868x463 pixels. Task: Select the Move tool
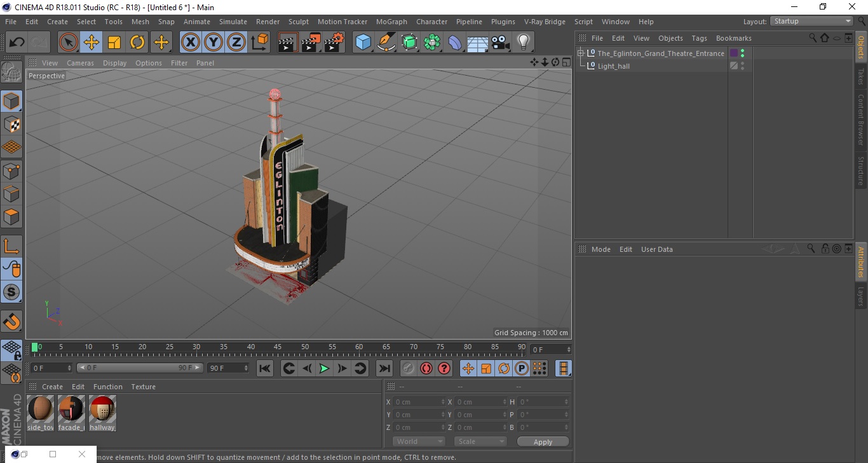point(92,43)
